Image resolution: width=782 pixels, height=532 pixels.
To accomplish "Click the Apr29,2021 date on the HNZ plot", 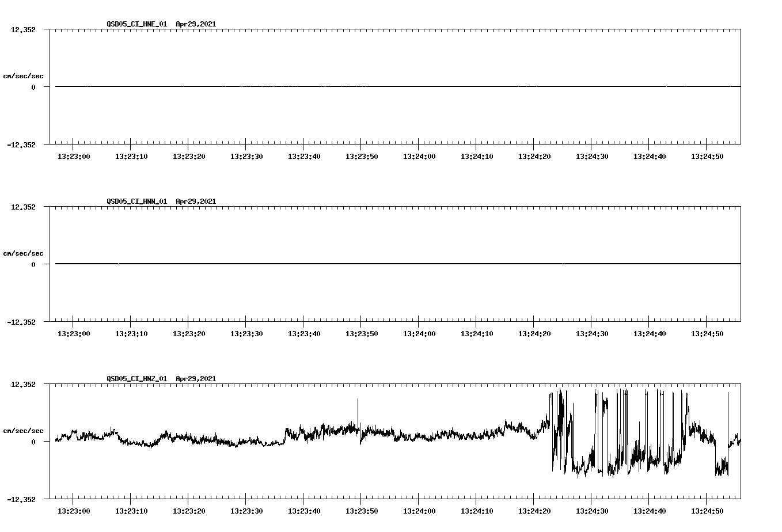I will [195, 379].
